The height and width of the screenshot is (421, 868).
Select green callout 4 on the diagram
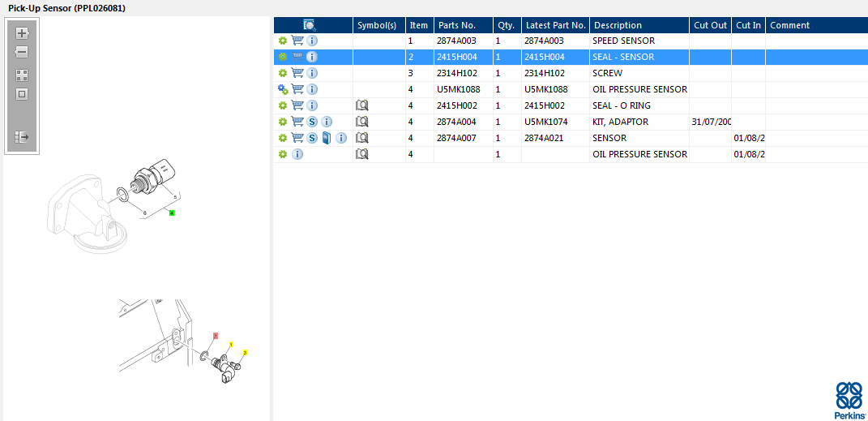tap(172, 213)
